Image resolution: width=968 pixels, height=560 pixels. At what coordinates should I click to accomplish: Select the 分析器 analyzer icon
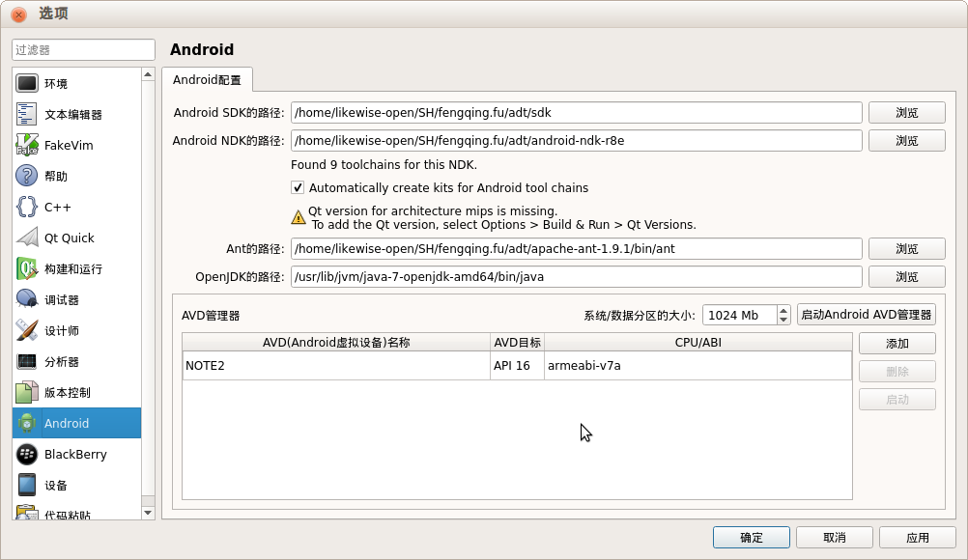point(26,361)
